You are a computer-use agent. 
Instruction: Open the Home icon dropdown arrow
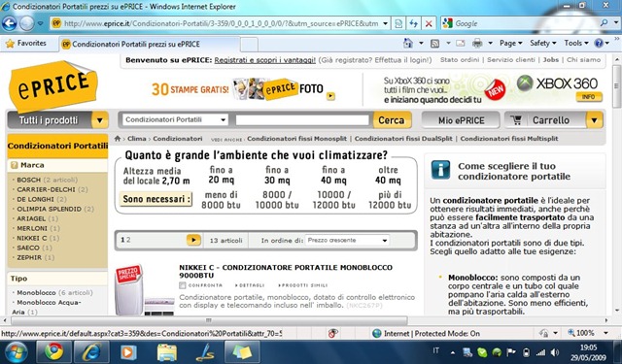421,43
